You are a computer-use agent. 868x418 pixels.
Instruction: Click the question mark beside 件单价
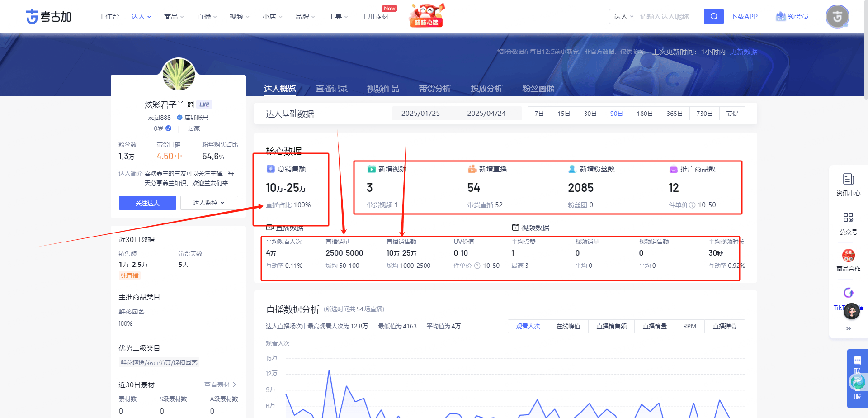(x=477, y=266)
